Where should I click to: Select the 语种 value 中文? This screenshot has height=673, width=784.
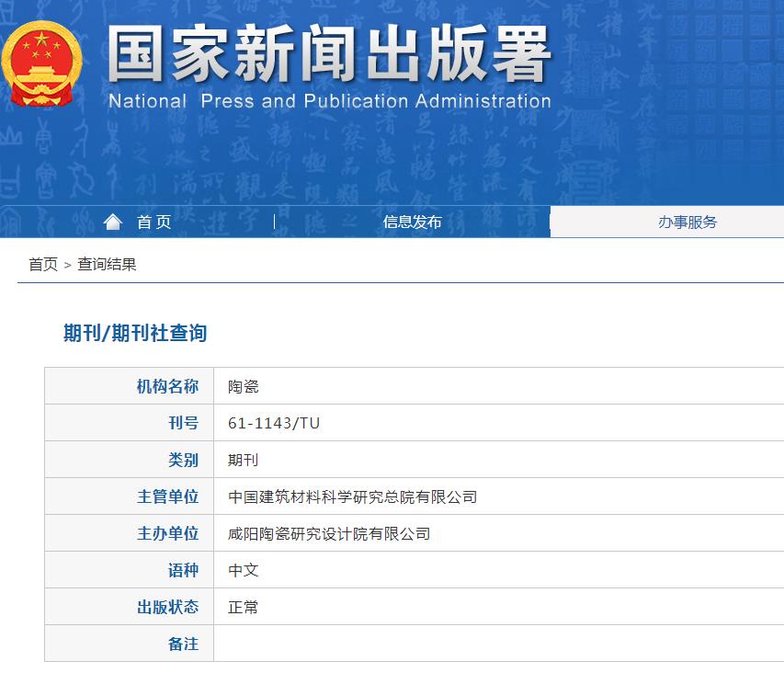[x=243, y=570]
